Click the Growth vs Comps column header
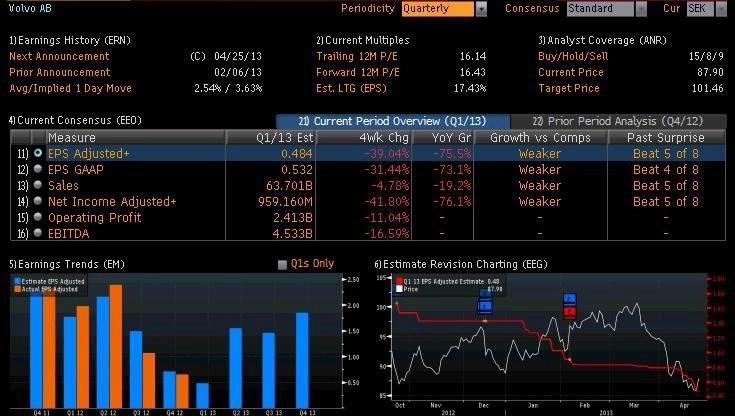The image size is (735, 416). (540, 137)
